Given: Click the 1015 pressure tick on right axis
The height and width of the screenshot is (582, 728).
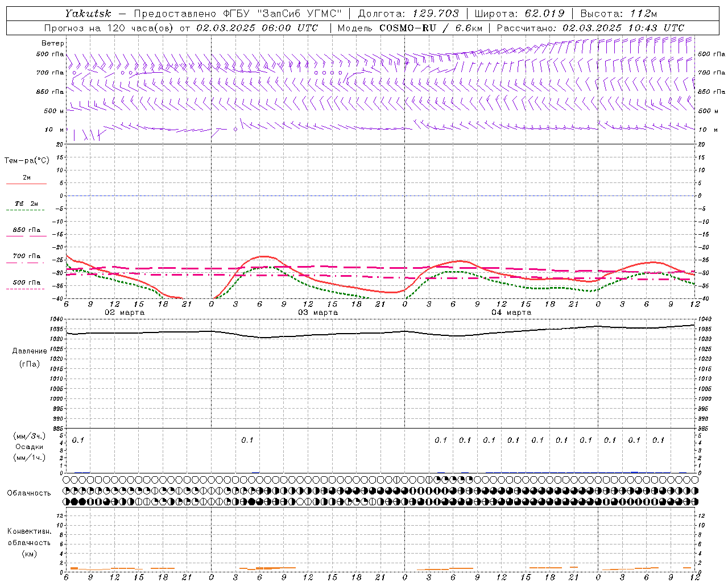Looking at the screenshot, I should point(705,369).
